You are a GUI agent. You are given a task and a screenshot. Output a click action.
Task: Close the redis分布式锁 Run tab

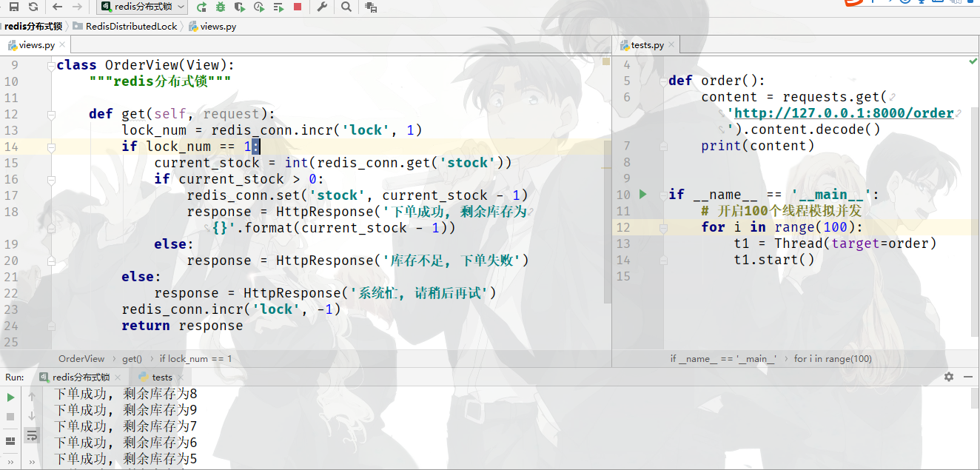[x=118, y=377]
